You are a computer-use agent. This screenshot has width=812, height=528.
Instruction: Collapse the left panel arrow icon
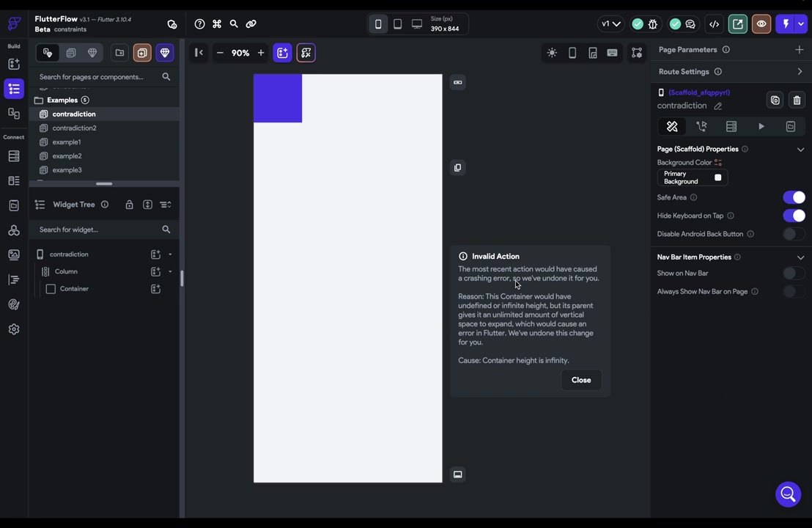pyautogui.click(x=199, y=52)
